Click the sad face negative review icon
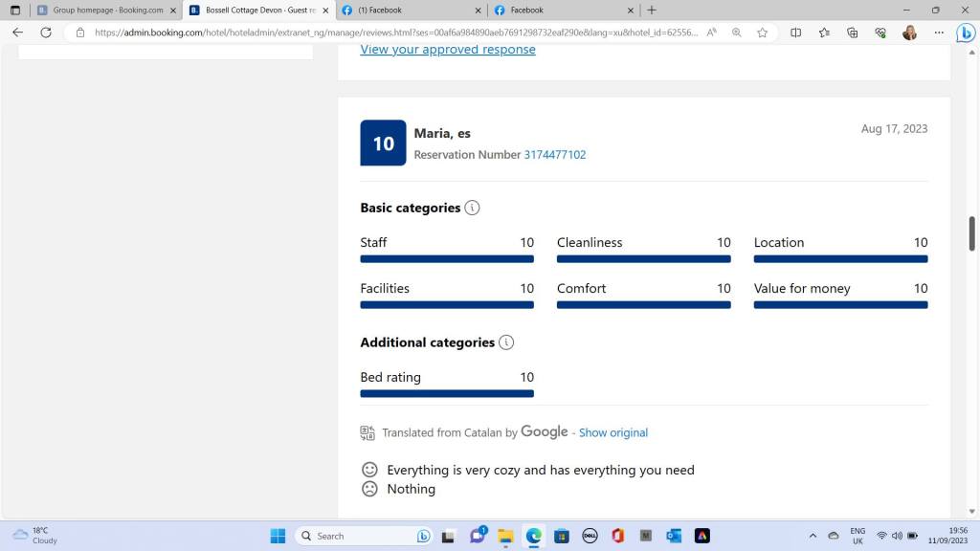The width and height of the screenshot is (980, 551). click(369, 489)
